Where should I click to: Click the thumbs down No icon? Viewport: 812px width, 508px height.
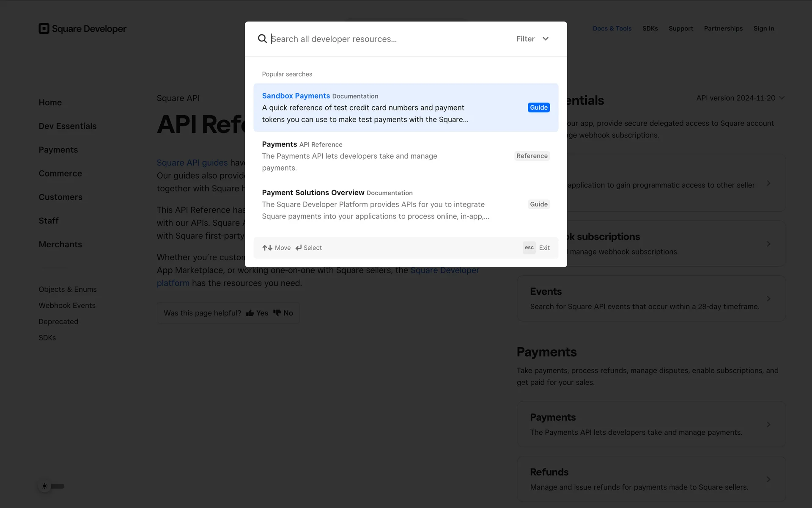tap(277, 313)
